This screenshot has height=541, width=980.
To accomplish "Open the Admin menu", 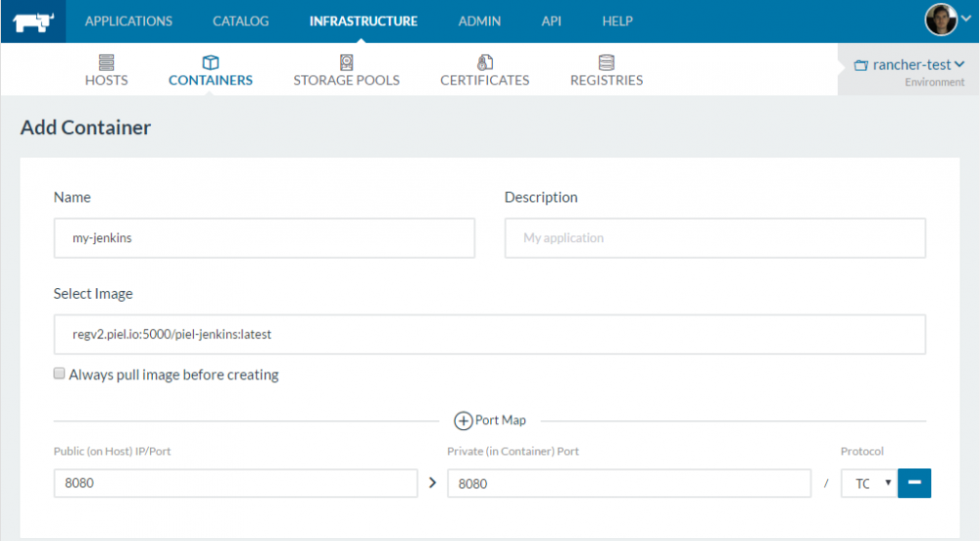I will pyautogui.click(x=479, y=22).
